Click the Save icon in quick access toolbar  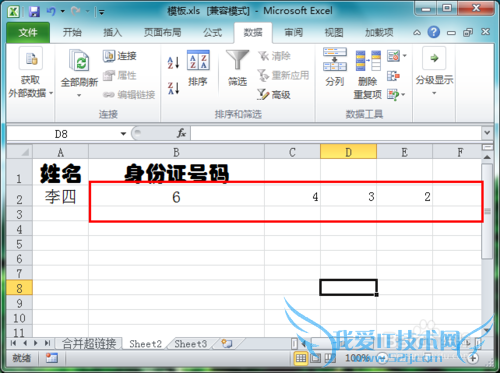click(x=34, y=12)
